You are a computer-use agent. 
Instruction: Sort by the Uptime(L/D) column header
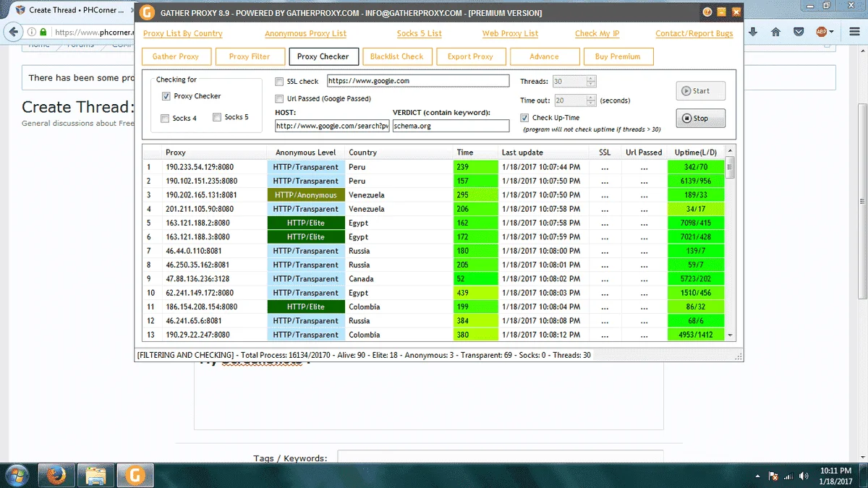696,153
